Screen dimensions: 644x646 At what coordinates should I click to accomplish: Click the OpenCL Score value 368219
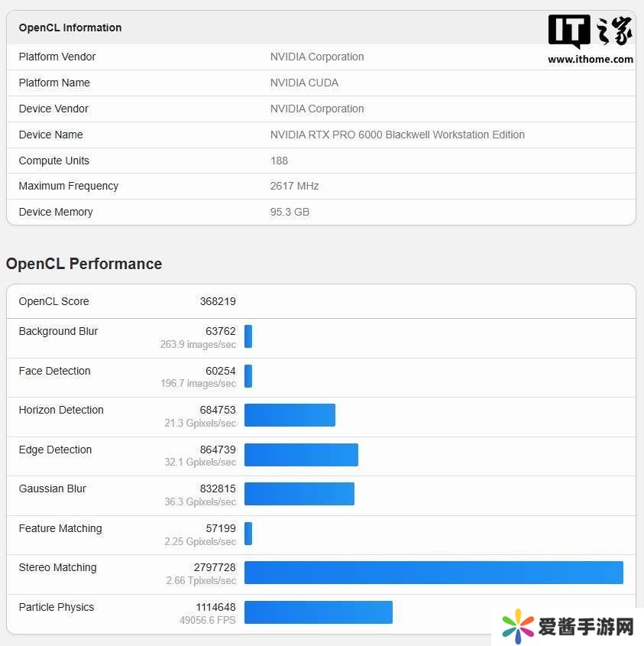pyautogui.click(x=218, y=301)
